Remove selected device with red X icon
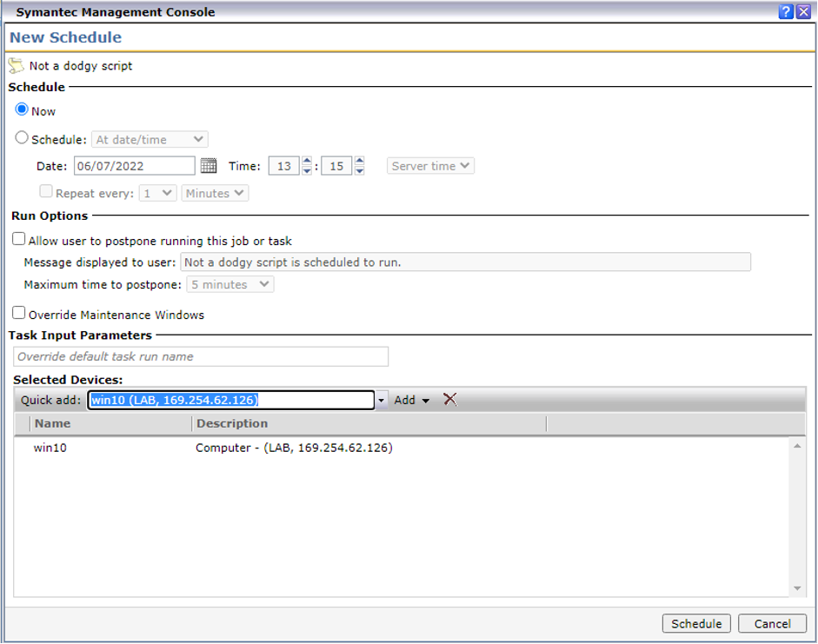The width and height of the screenshot is (818, 644). (449, 400)
